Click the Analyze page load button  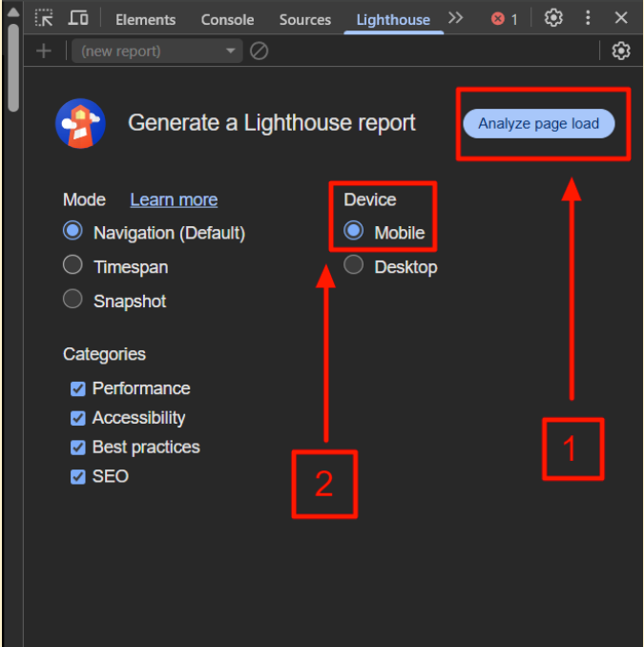[x=538, y=123]
